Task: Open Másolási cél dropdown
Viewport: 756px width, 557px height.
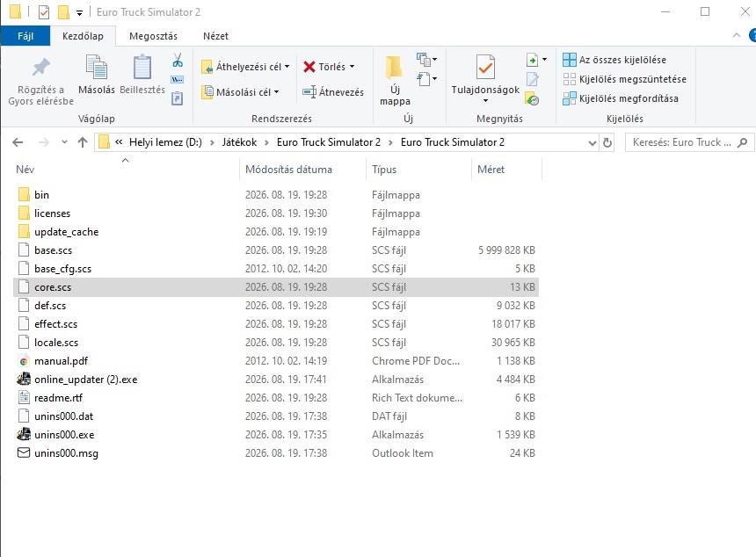Action: [240, 92]
